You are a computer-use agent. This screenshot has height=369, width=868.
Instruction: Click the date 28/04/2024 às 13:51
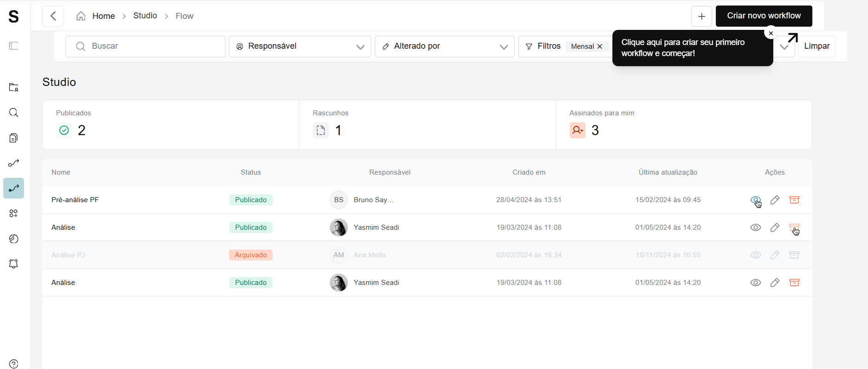tap(529, 200)
